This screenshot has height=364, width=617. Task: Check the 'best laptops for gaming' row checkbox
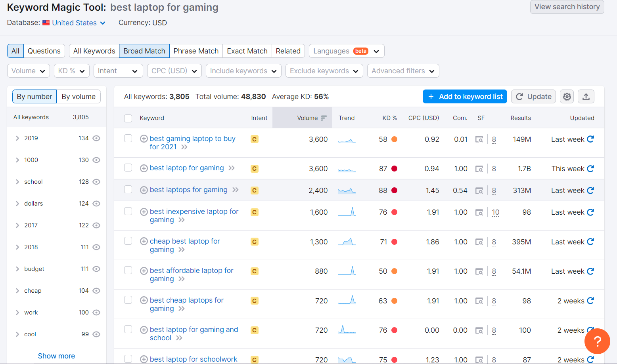click(x=128, y=190)
